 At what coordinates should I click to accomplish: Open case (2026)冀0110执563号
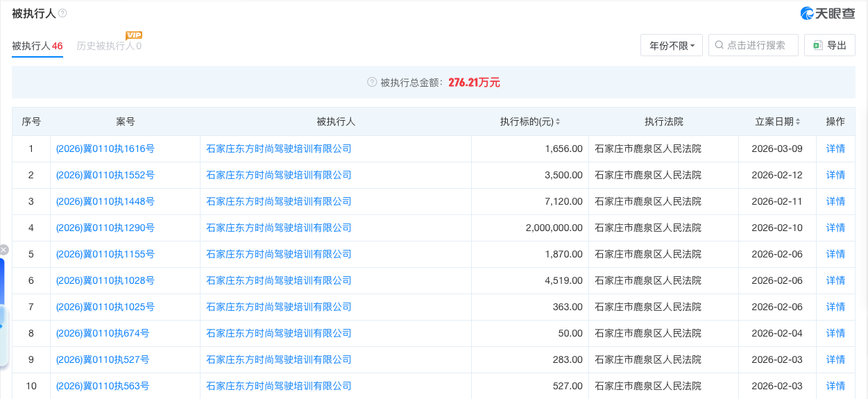(x=102, y=386)
